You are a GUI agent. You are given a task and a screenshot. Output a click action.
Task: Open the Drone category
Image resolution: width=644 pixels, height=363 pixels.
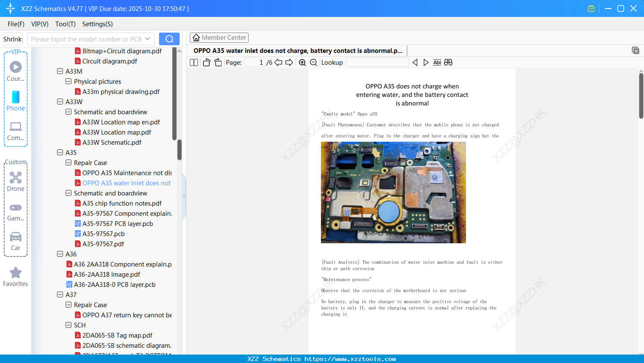16,181
